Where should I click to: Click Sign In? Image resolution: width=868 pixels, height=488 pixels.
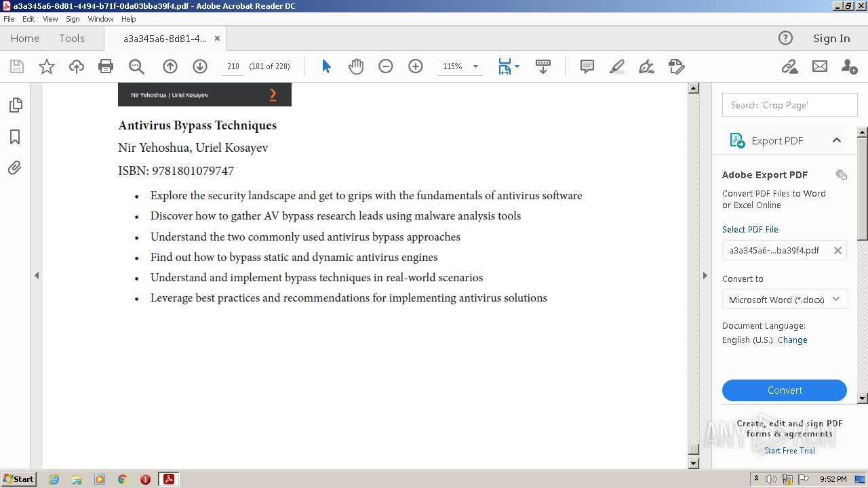(x=831, y=38)
